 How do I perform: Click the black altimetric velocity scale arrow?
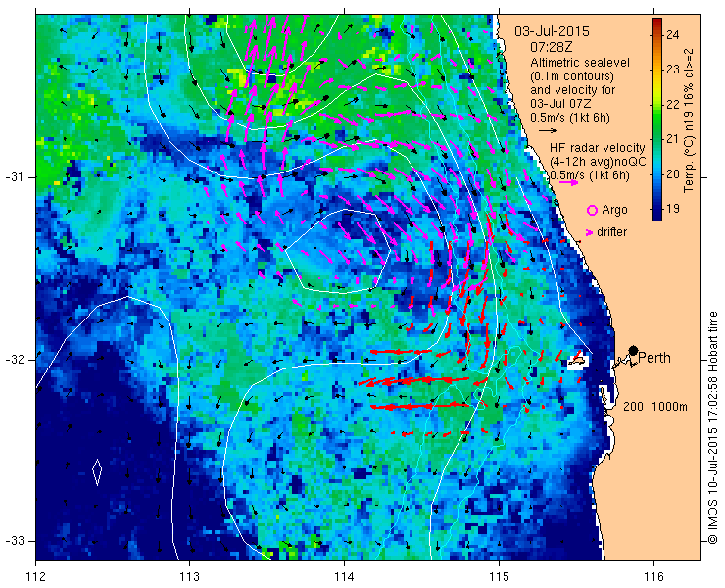pyautogui.click(x=549, y=131)
